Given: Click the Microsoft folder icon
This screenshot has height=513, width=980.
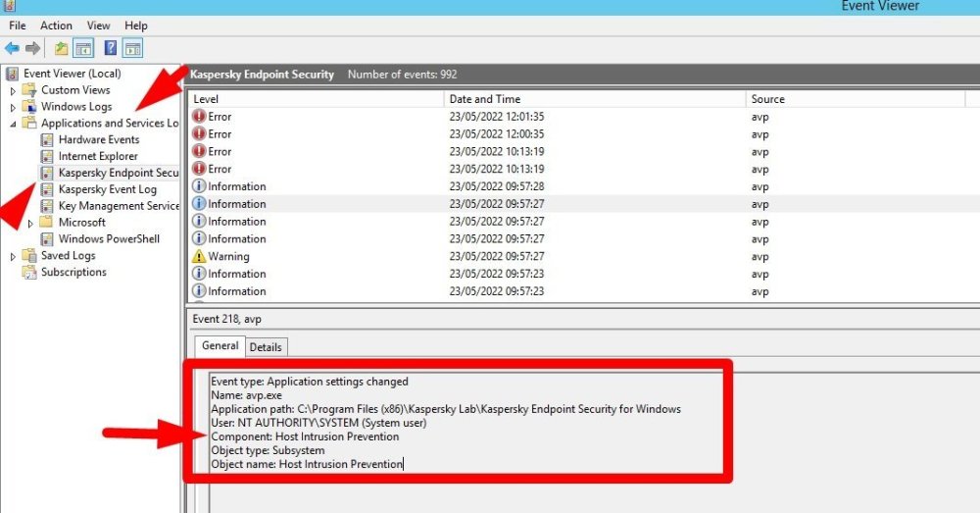Looking at the screenshot, I should tap(46, 222).
